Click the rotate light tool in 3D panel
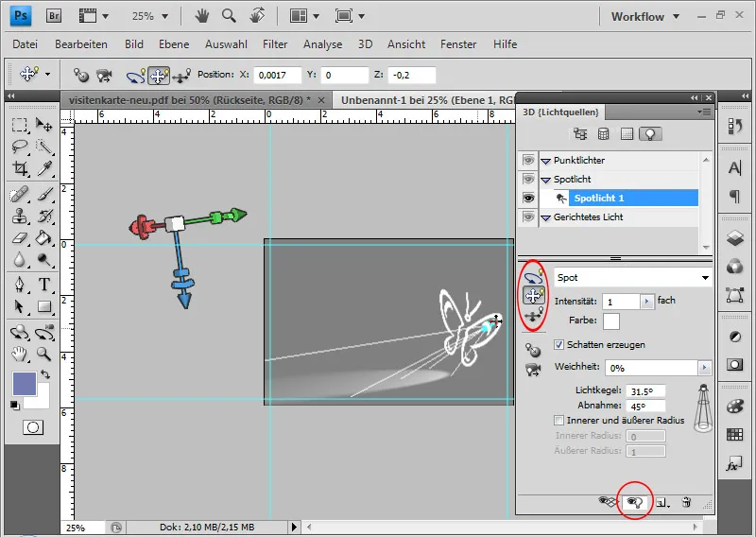Image resolution: width=756 pixels, height=537 pixels. point(533,277)
